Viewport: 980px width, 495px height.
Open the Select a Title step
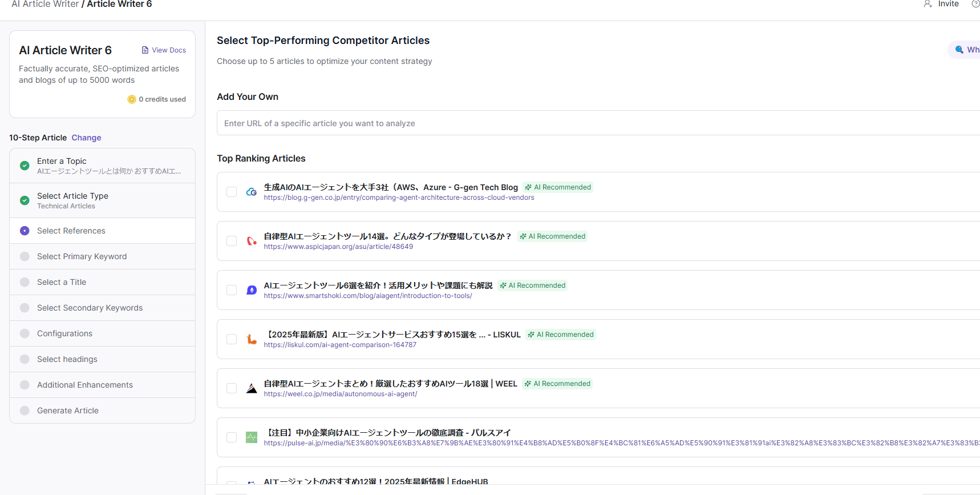point(103,282)
